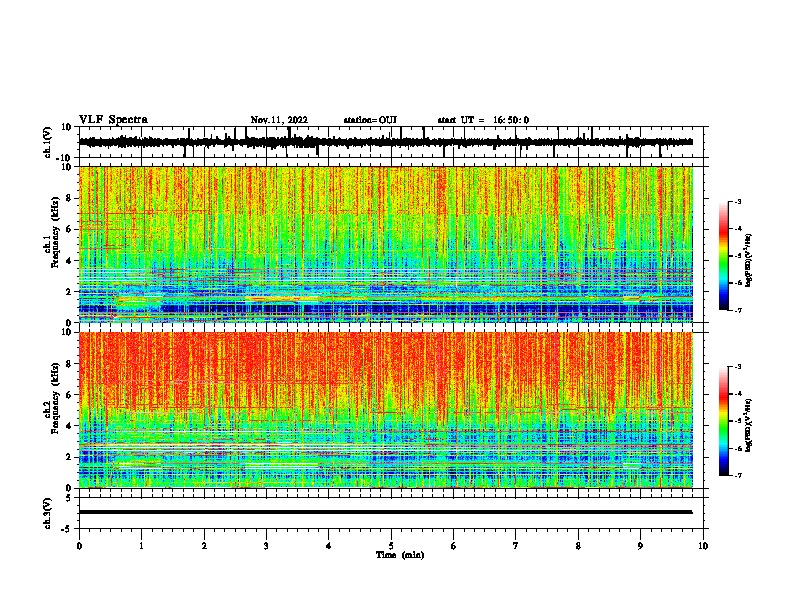792x612 pixels.
Task: Click the time axis tick label '9'
Action: point(640,546)
